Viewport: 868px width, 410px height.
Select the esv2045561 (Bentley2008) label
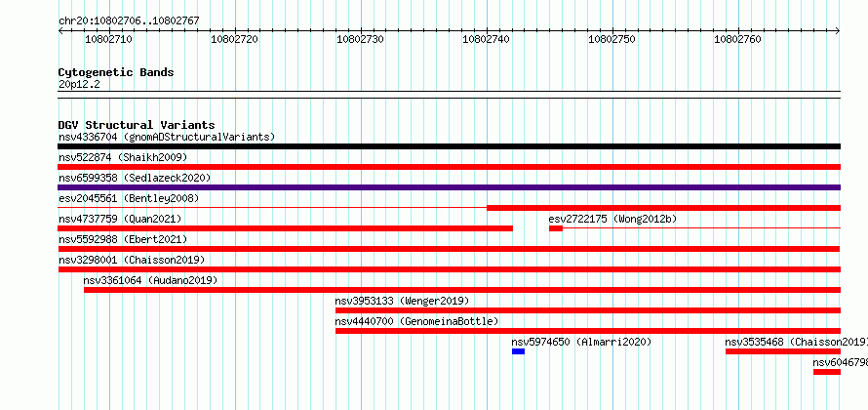click(129, 198)
